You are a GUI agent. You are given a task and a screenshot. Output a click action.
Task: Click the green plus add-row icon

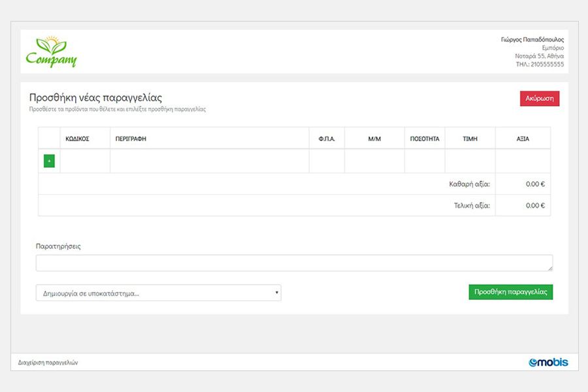49,161
